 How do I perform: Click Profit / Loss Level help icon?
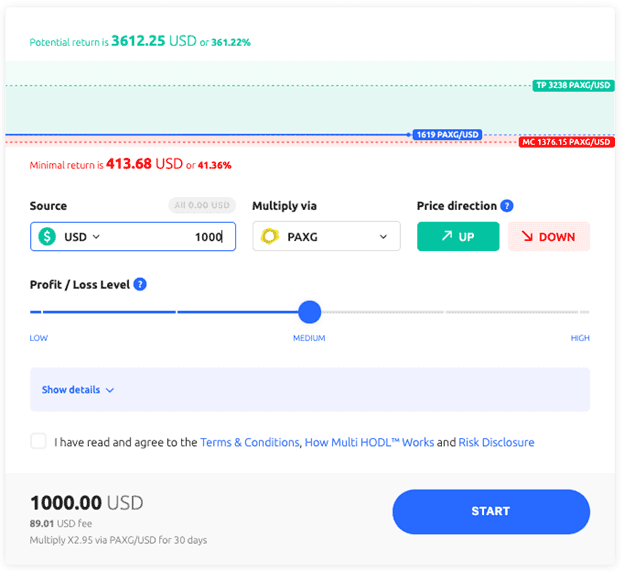pos(140,284)
